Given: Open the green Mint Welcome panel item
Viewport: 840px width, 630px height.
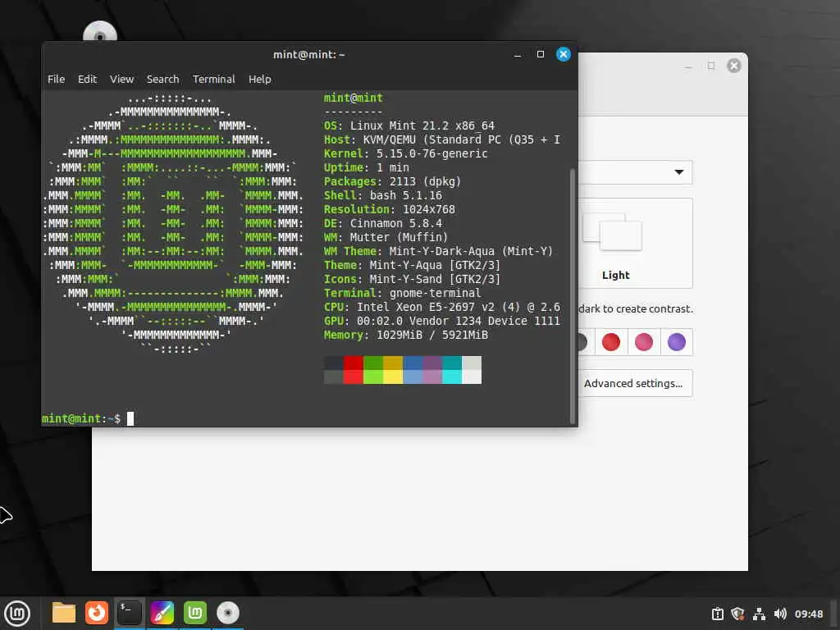Looking at the screenshot, I should point(195,613).
